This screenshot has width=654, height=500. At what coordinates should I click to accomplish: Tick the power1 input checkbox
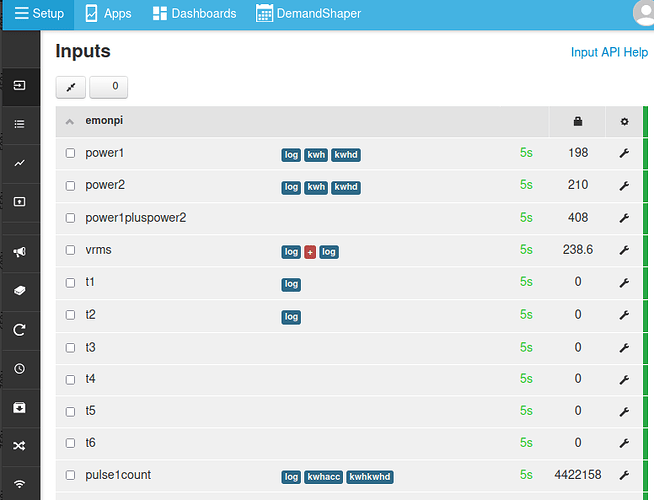click(x=70, y=153)
